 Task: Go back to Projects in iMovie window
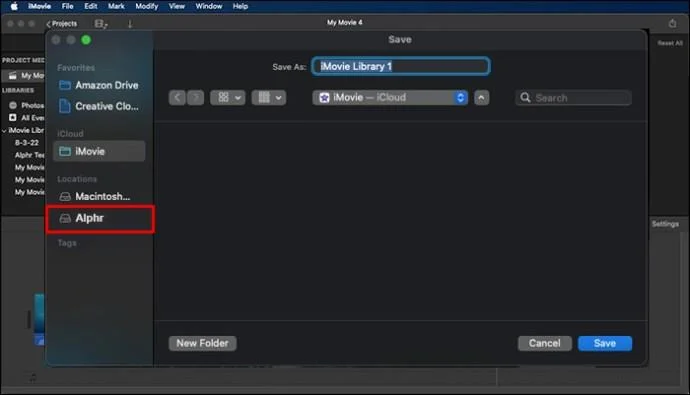[62, 24]
